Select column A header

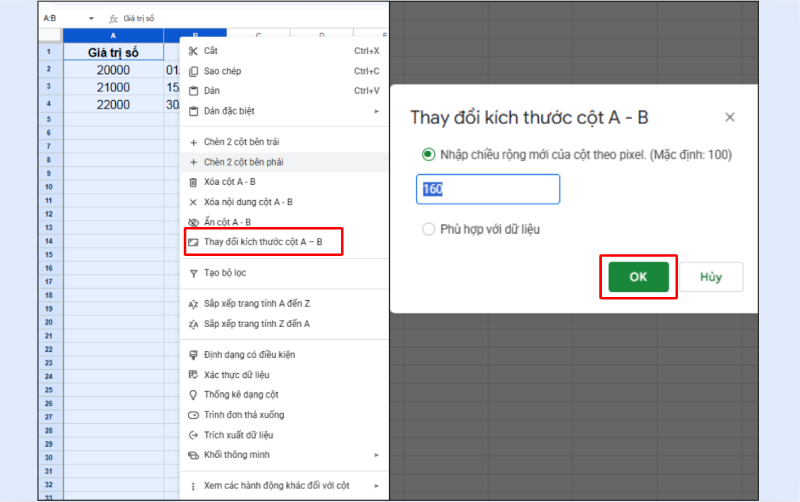coord(113,36)
